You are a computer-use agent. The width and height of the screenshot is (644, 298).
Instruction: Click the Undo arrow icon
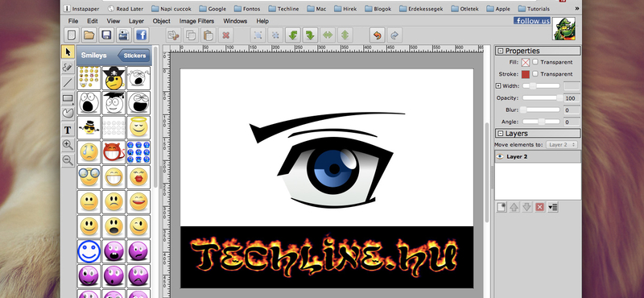(x=377, y=35)
